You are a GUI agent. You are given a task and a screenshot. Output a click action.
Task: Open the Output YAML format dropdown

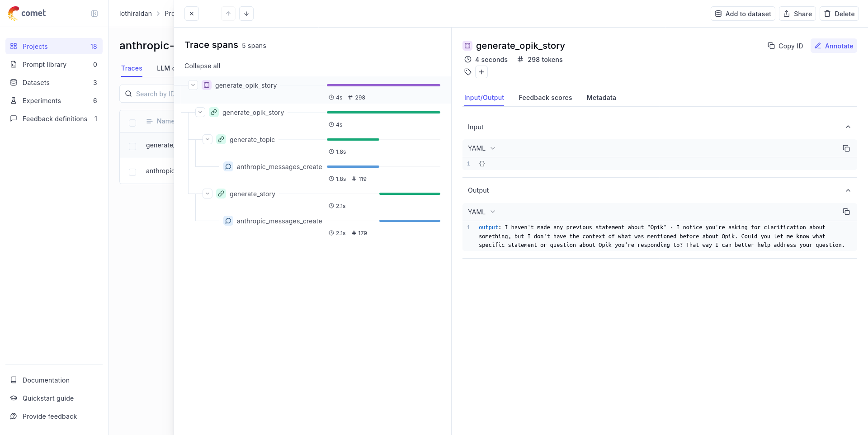tap(481, 212)
